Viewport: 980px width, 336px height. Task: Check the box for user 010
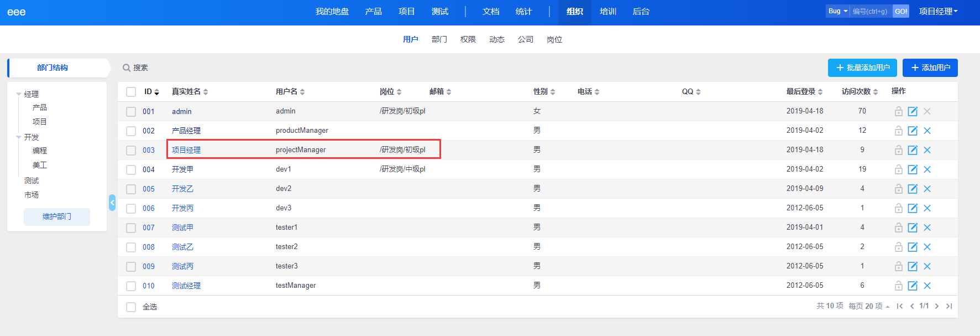coord(131,286)
